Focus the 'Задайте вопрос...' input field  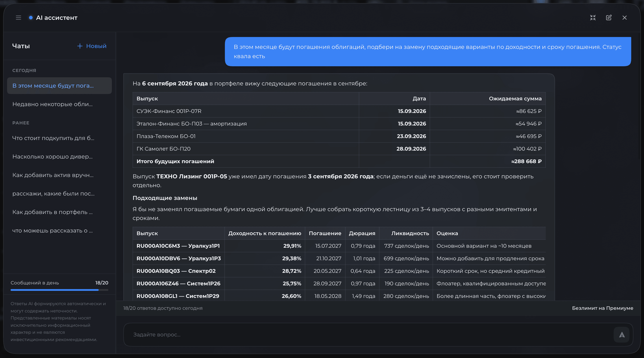tap(368, 335)
